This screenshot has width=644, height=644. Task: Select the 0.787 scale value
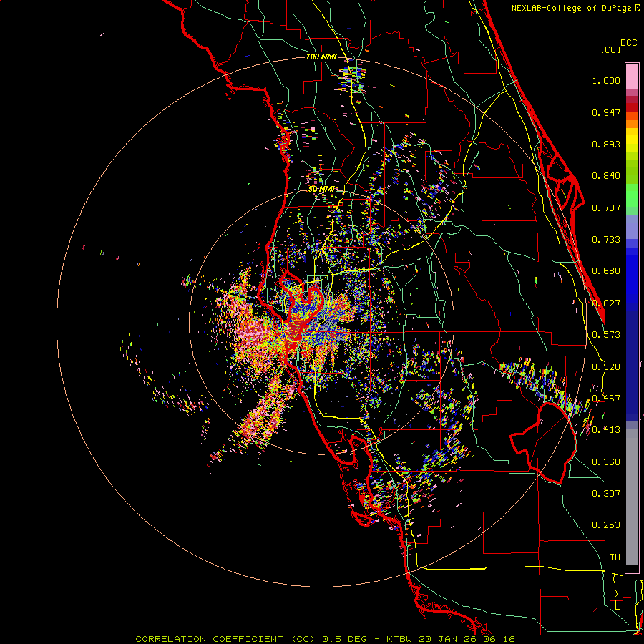pyautogui.click(x=606, y=208)
